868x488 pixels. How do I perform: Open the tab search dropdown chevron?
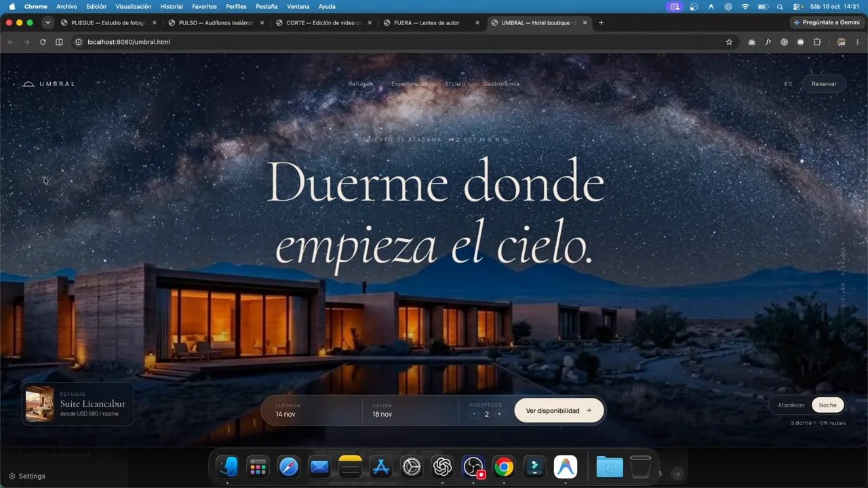click(47, 22)
